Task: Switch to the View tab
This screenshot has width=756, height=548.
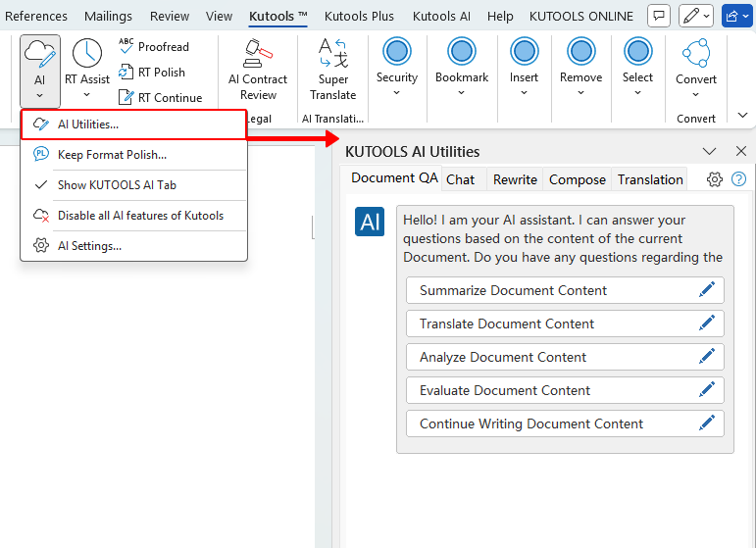Action: point(219,17)
